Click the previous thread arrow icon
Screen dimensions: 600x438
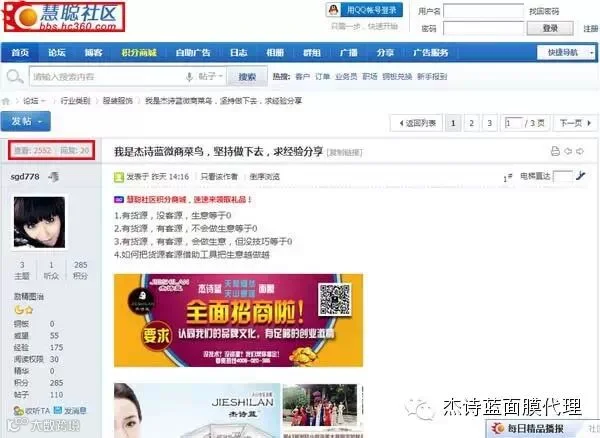[x=568, y=151]
